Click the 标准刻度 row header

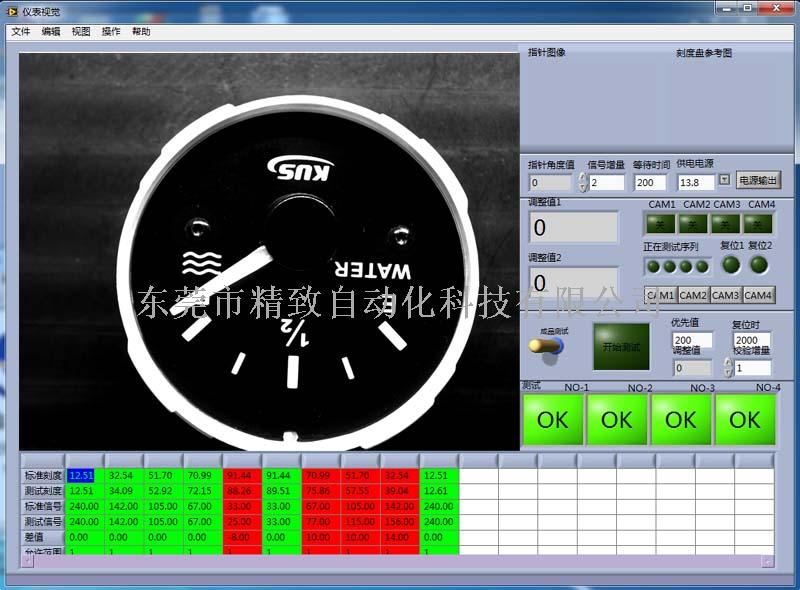(43, 476)
